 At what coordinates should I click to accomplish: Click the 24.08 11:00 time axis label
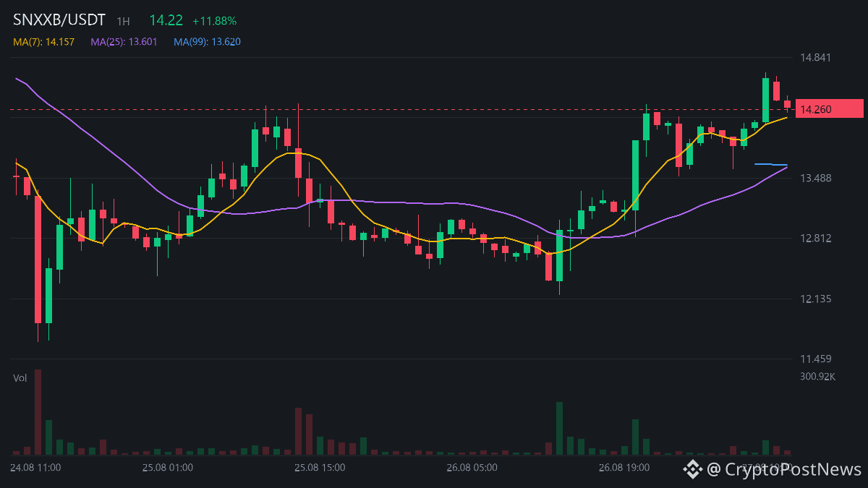click(36, 468)
